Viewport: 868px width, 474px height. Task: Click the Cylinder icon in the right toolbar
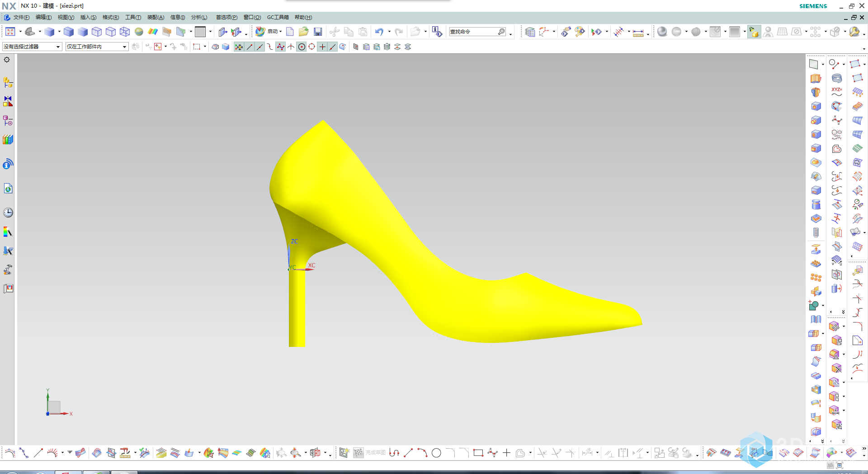[x=816, y=204]
